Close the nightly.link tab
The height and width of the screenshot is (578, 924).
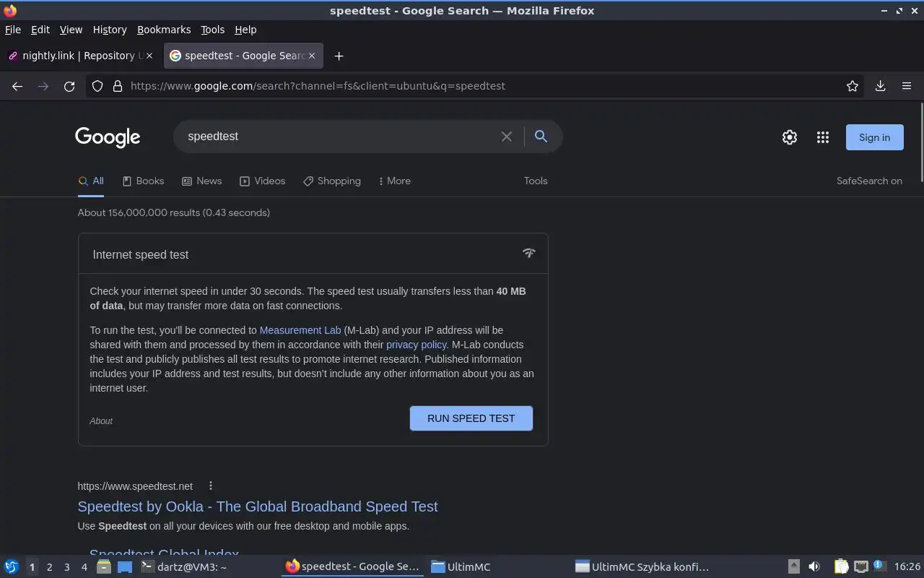(149, 56)
